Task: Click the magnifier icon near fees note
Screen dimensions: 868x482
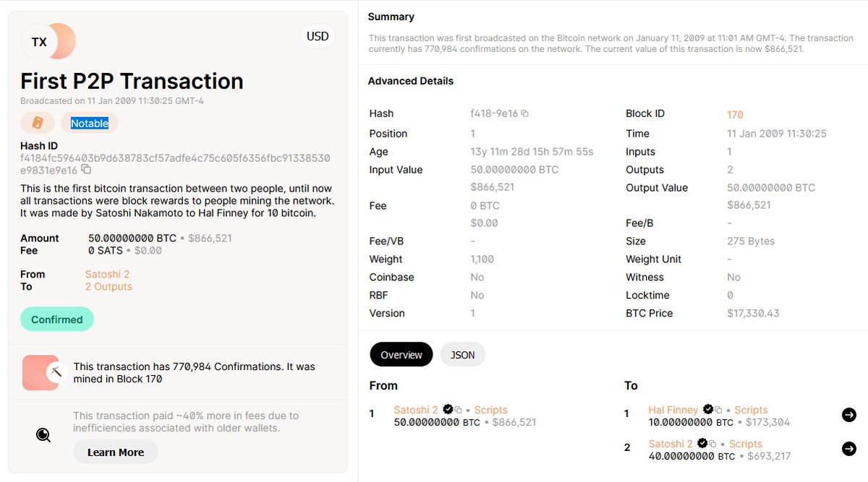Action: [43, 434]
